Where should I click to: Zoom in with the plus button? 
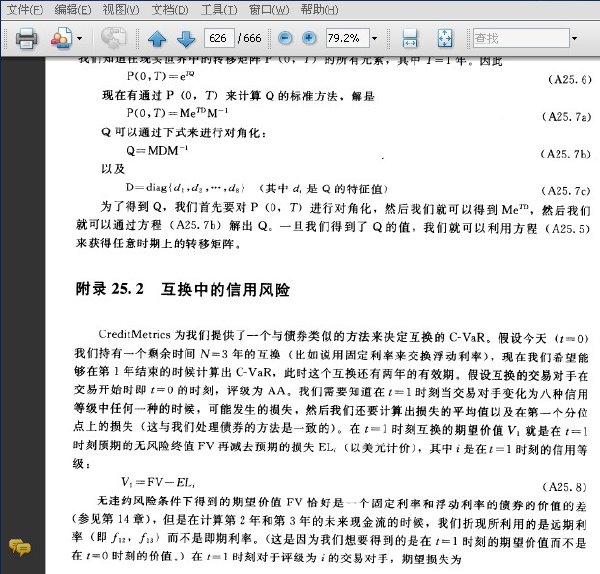click(x=309, y=38)
